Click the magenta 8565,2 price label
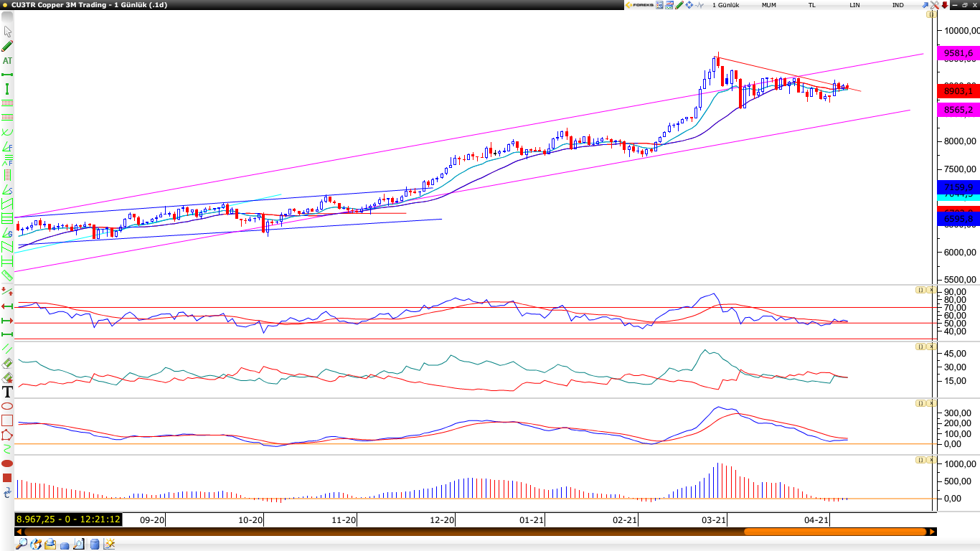This screenshot has width=980, height=551. [x=958, y=110]
